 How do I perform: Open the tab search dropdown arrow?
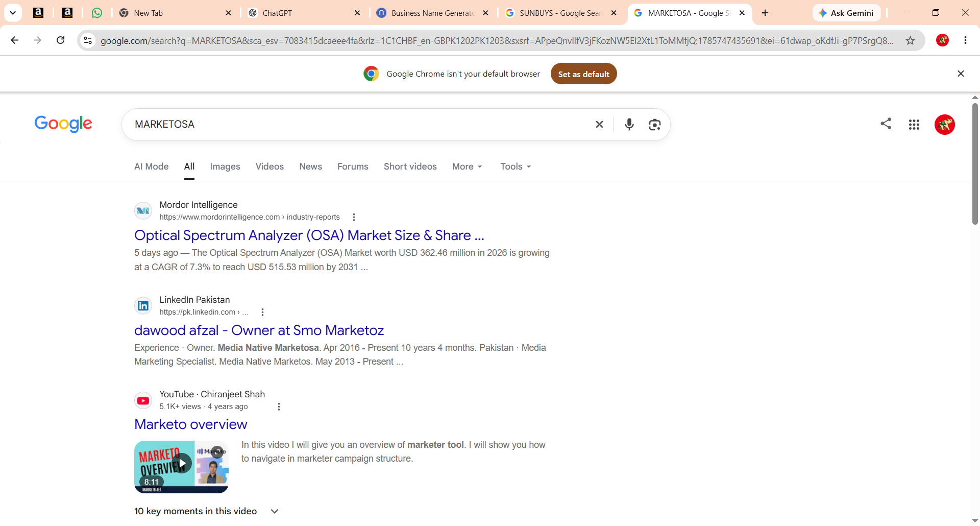coord(13,13)
